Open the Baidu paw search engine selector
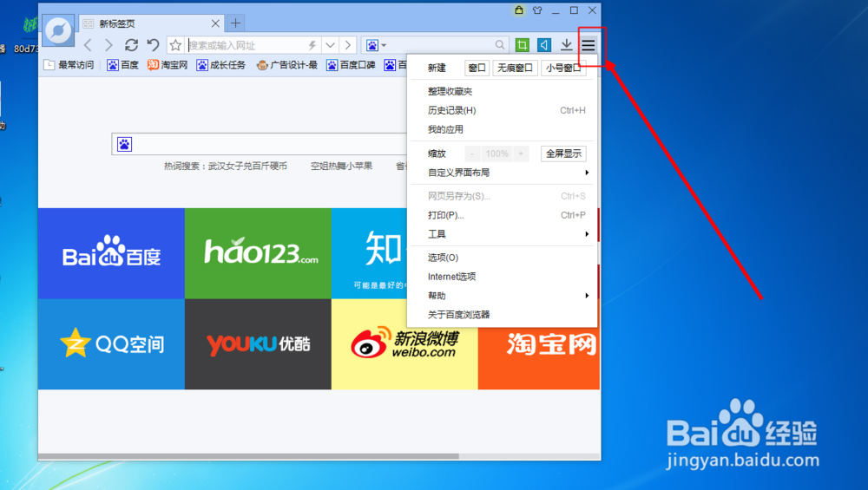The height and width of the screenshot is (490, 868). click(376, 45)
